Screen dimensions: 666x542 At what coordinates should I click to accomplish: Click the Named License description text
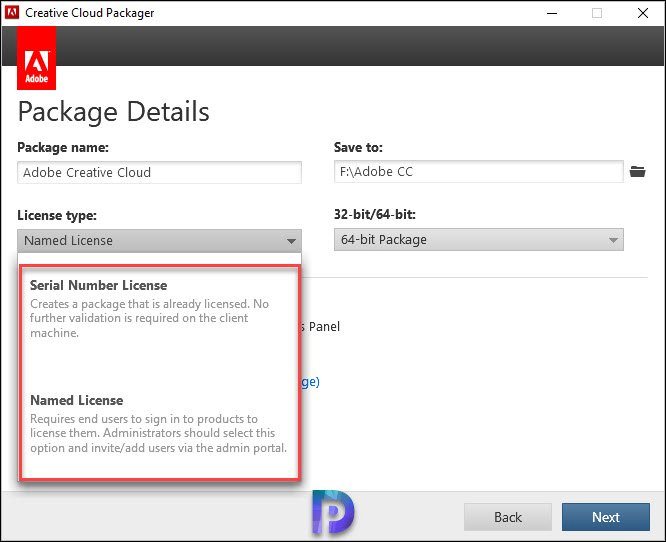click(158, 433)
